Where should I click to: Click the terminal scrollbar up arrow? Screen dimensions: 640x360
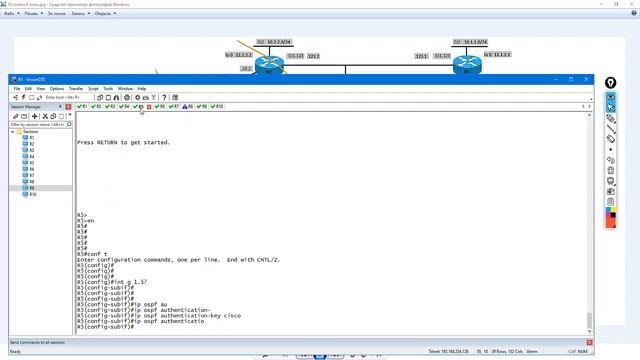click(589, 116)
